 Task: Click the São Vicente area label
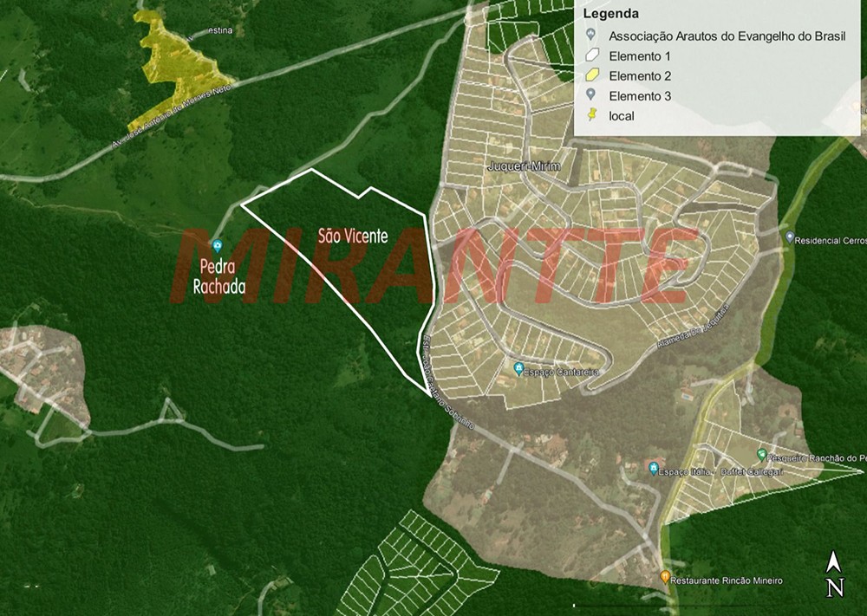353,236
